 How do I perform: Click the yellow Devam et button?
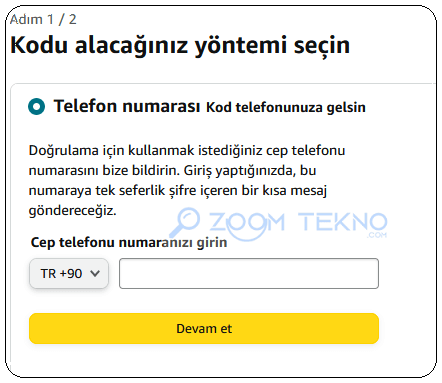click(204, 328)
